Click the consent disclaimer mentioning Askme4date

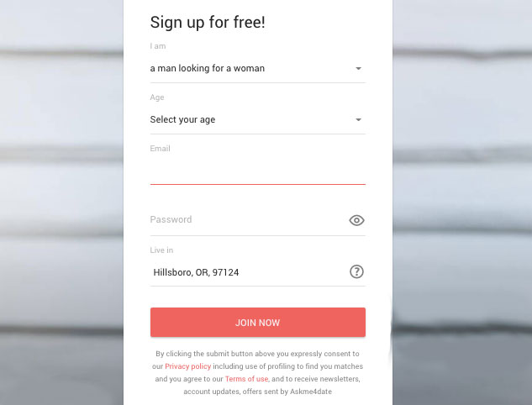point(258,372)
